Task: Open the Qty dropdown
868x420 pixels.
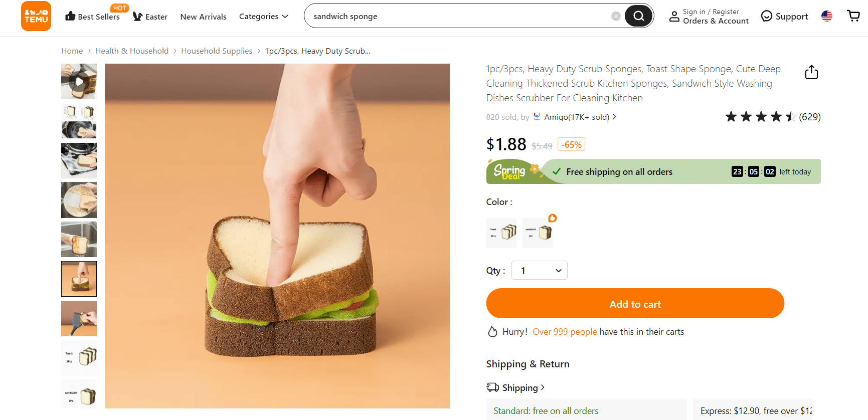Action: [539, 270]
